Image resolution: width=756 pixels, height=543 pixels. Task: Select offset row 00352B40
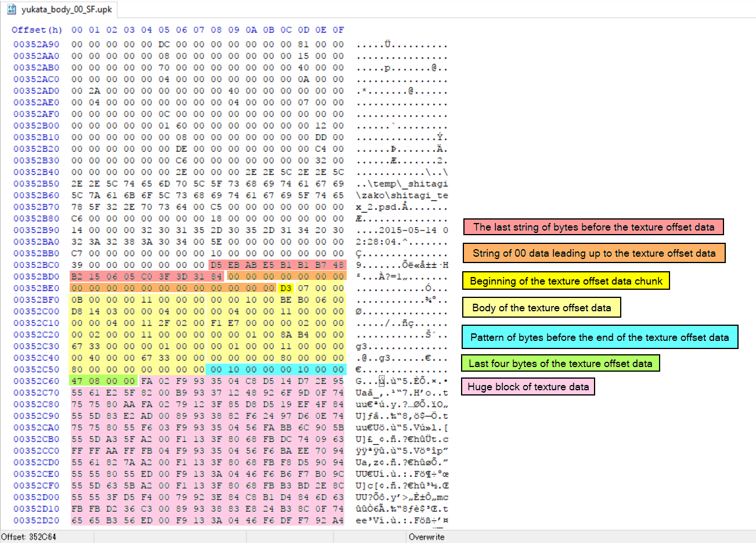coord(37,172)
